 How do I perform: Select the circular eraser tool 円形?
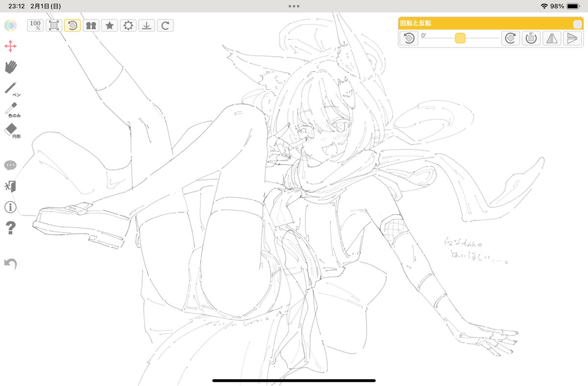coord(11,130)
